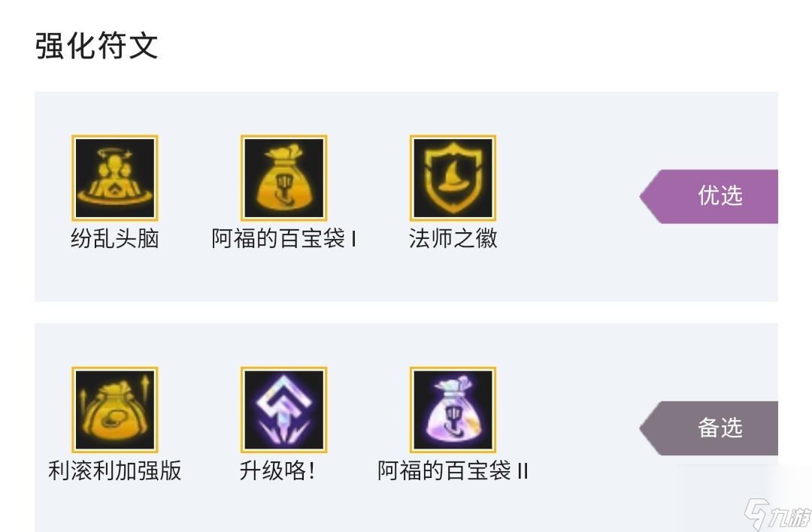Click the 纷乱头脑 text label
Viewport: 812px width, 532px height.
tap(114, 238)
